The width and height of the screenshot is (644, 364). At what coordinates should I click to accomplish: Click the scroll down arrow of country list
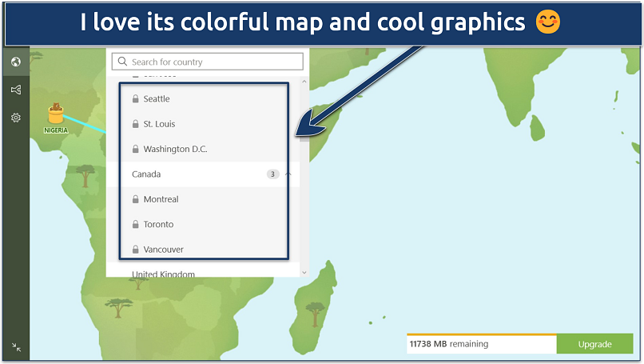[304, 272]
